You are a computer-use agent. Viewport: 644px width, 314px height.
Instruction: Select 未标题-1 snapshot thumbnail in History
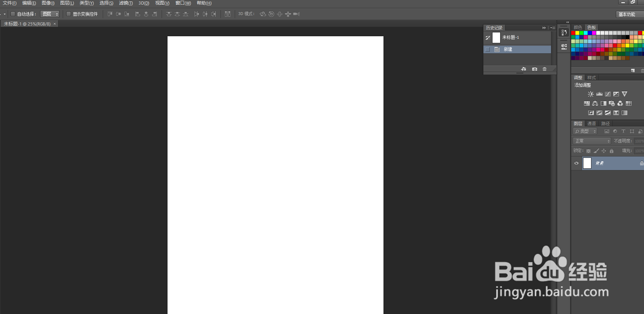[x=496, y=38]
